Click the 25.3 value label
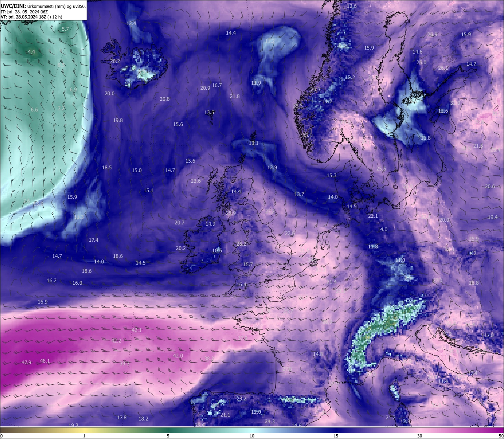 point(315,90)
